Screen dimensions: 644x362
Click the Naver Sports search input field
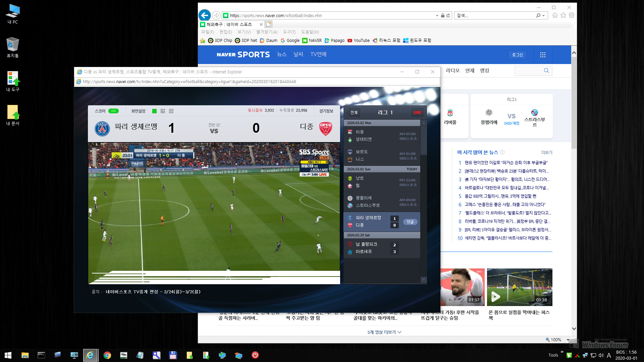pyautogui.click(x=529, y=70)
